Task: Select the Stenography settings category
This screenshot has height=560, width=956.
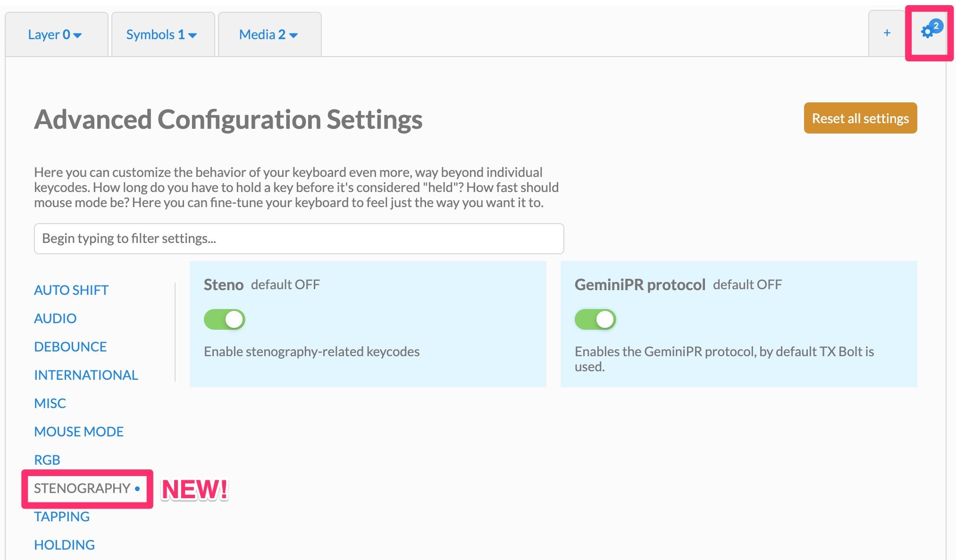Action: coord(82,488)
